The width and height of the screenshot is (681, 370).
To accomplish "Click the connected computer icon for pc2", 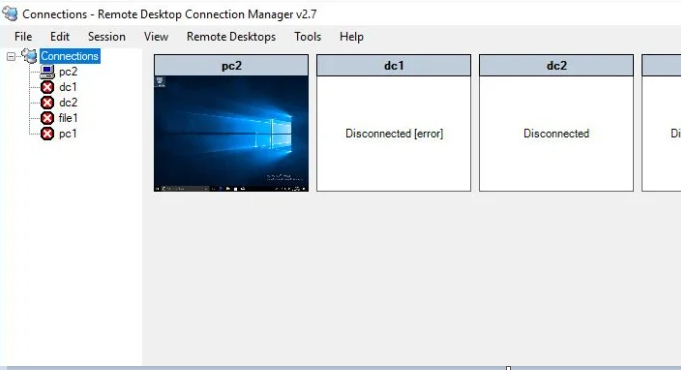I will (x=47, y=72).
